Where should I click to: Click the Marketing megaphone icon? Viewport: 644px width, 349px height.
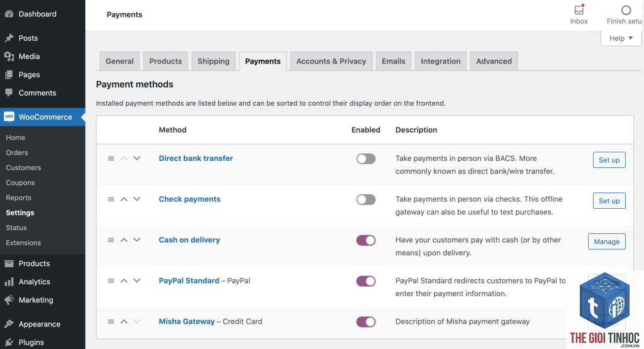(9, 300)
